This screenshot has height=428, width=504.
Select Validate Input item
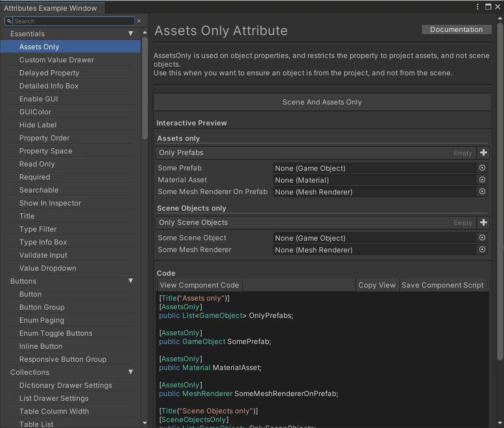click(x=71, y=255)
